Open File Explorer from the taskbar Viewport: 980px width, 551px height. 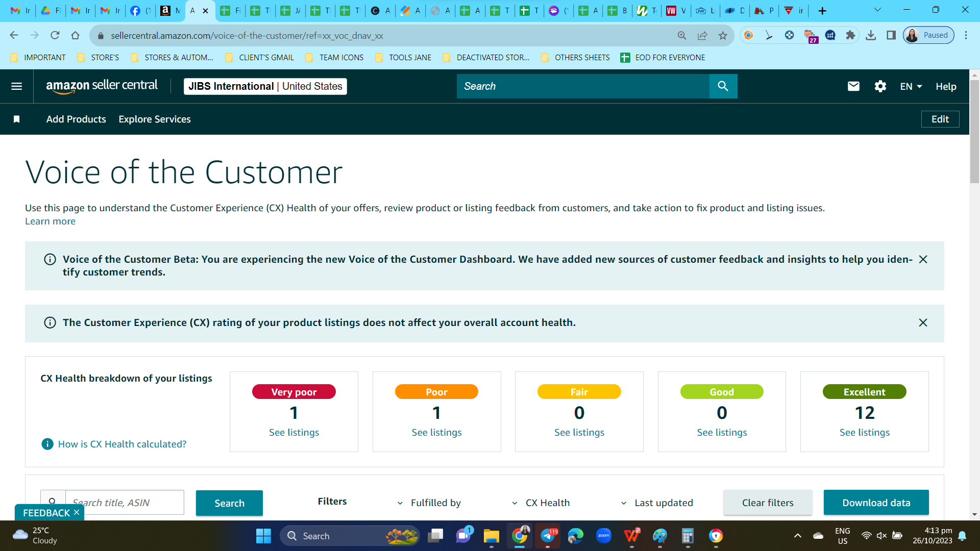491,536
